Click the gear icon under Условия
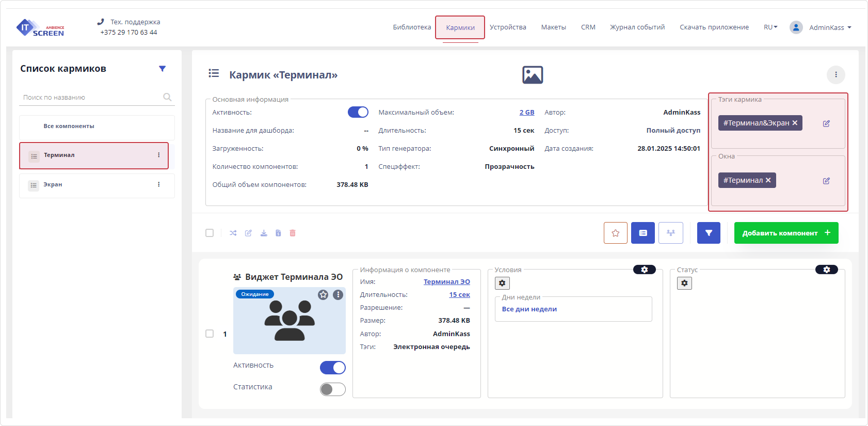 pyautogui.click(x=502, y=283)
